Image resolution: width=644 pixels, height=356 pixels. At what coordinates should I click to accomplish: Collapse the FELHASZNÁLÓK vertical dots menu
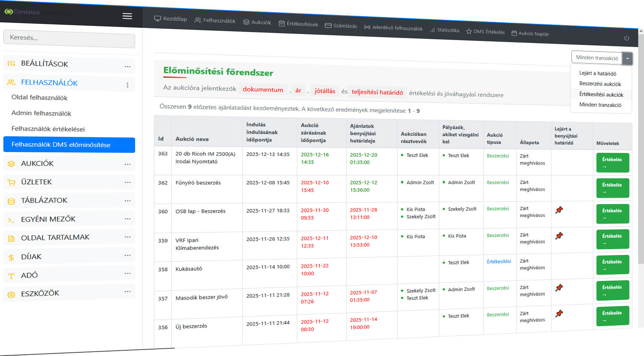128,85
